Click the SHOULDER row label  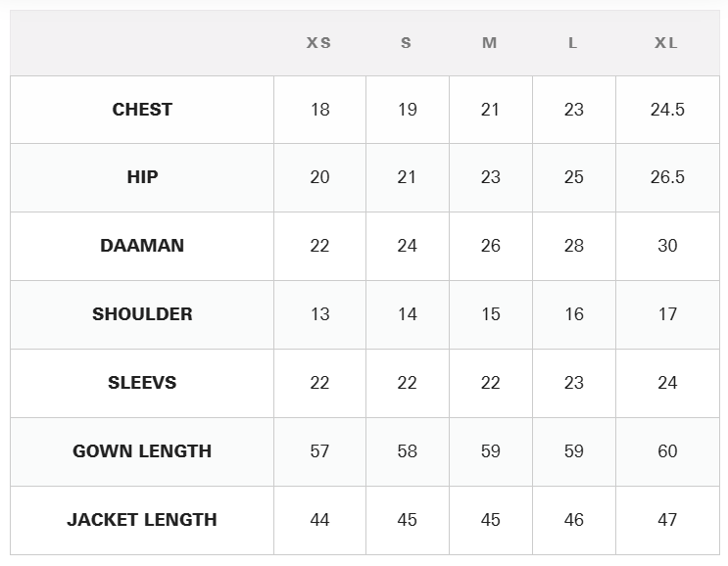click(x=142, y=314)
